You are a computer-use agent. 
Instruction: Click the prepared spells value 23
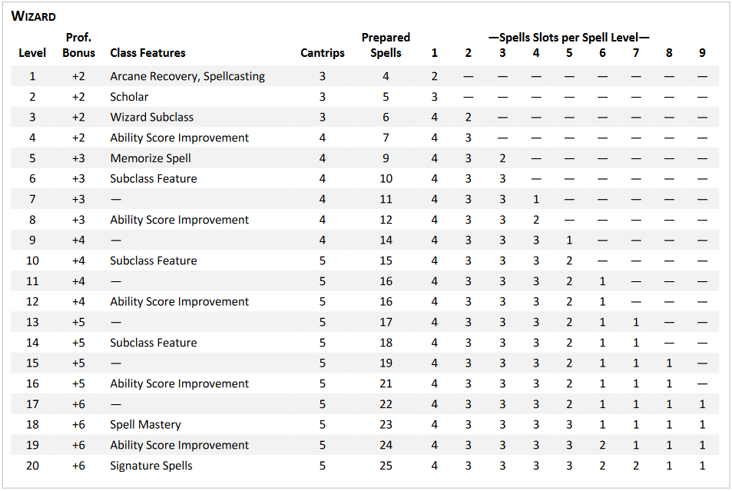coord(385,425)
